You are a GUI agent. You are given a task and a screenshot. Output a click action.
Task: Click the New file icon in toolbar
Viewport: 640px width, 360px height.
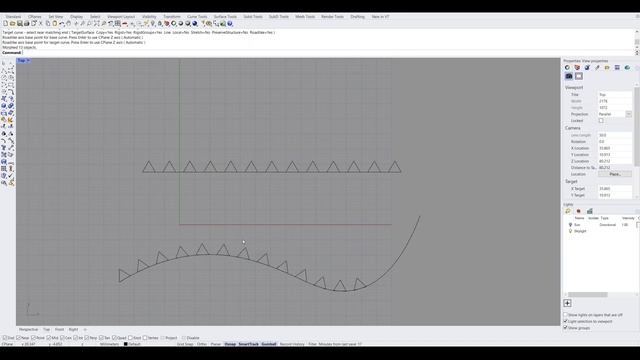coord(5,24)
